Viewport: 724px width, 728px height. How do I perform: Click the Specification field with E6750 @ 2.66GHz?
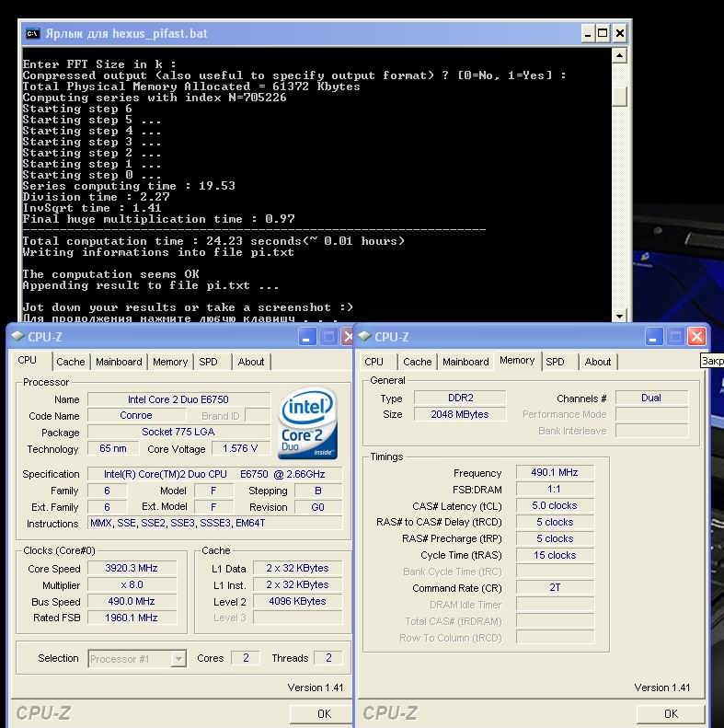point(215,474)
